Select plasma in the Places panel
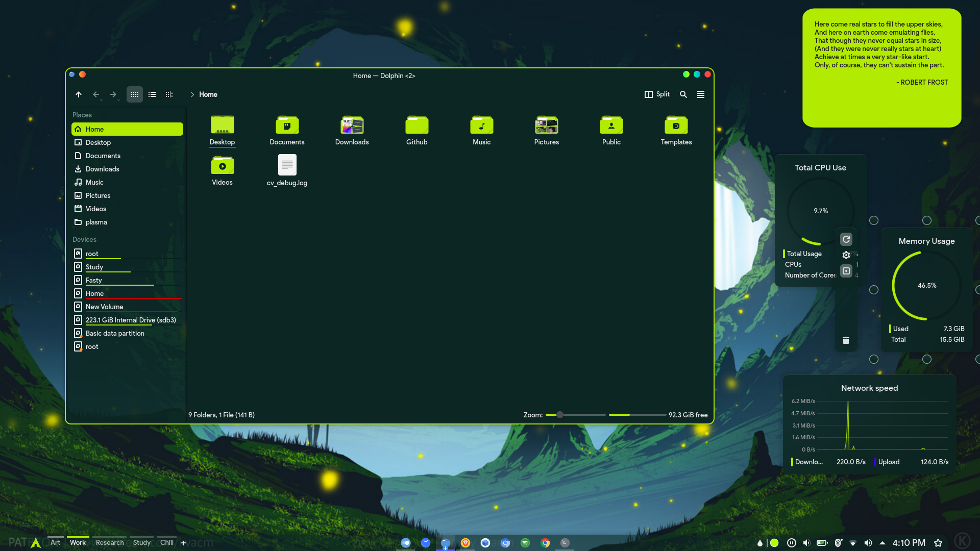 [x=127, y=222]
